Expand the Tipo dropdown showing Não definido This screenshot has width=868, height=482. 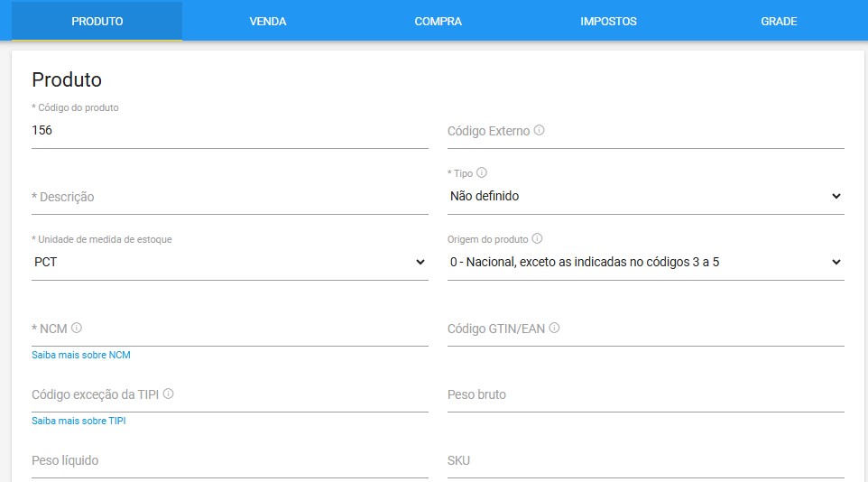click(x=645, y=196)
